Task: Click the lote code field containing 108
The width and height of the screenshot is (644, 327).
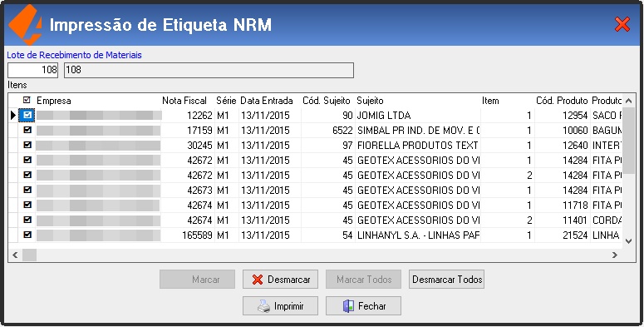Action: tap(33, 70)
